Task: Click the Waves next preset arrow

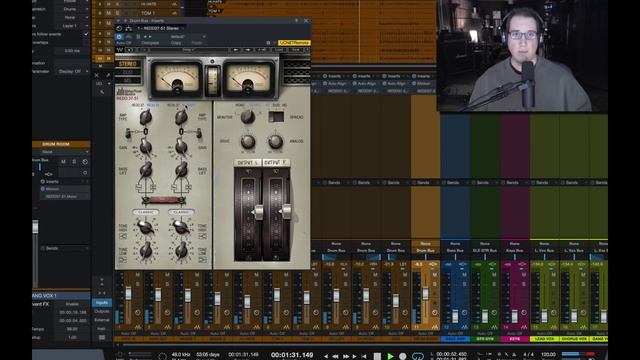Action: (x=248, y=50)
